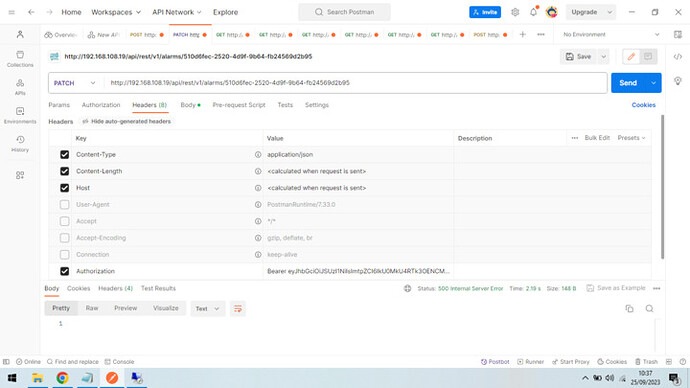Click Bulk Edit for headers

click(597, 138)
